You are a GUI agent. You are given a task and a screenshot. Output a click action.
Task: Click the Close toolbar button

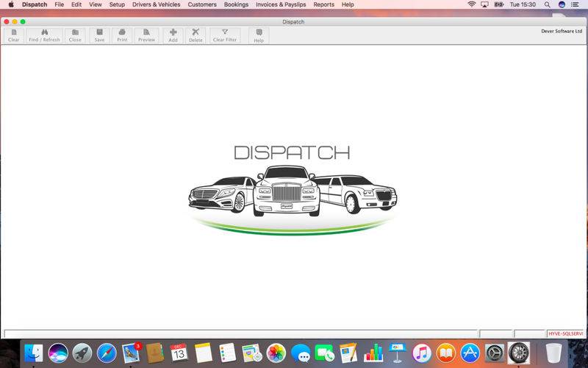pyautogui.click(x=75, y=35)
